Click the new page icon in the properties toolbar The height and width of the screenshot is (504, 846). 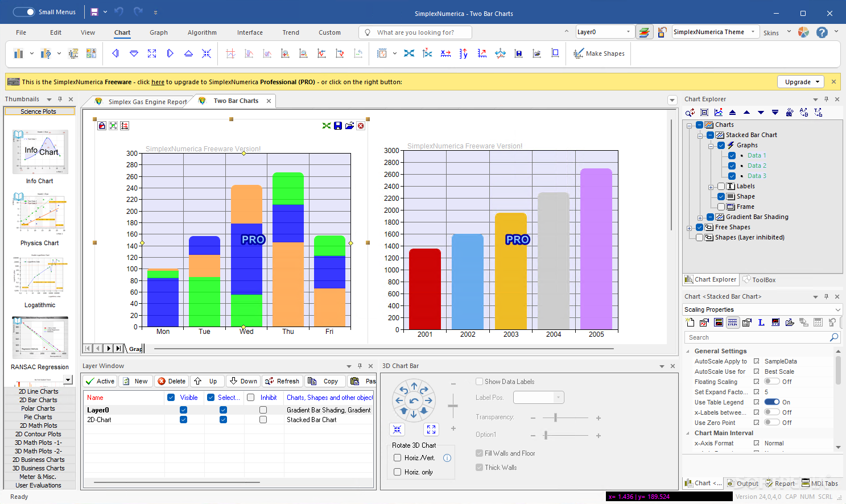tap(690, 323)
